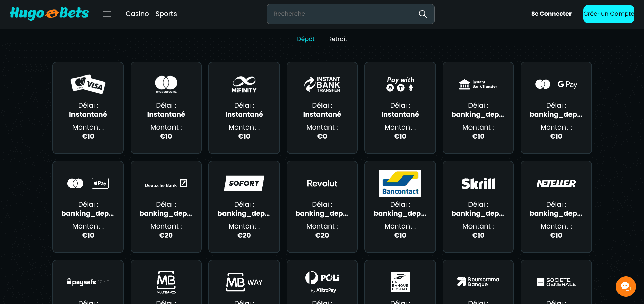Select the Pay with crypto logo
The width and height of the screenshot is (644, 304).
click(400, 84)
